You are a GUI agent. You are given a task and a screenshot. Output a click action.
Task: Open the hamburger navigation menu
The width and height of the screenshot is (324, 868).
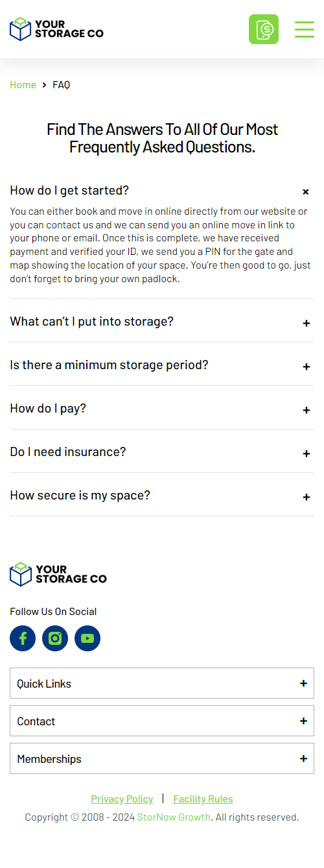[x=305, y=29]
